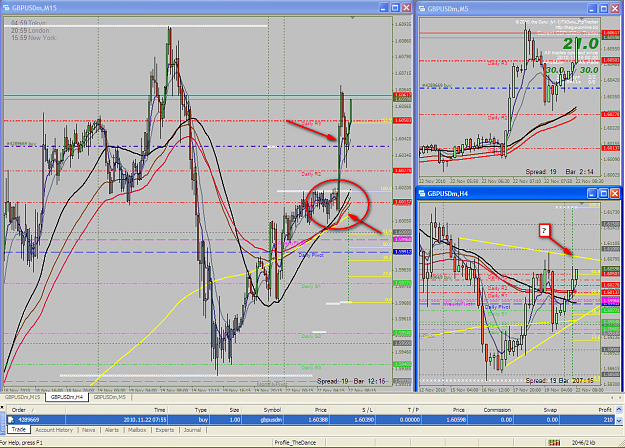This screenshot has width=625, height=448.
Task: Maximize the GBPUSDm,M15 chart window
Action: pyautogui.click(x=395, y=8)
